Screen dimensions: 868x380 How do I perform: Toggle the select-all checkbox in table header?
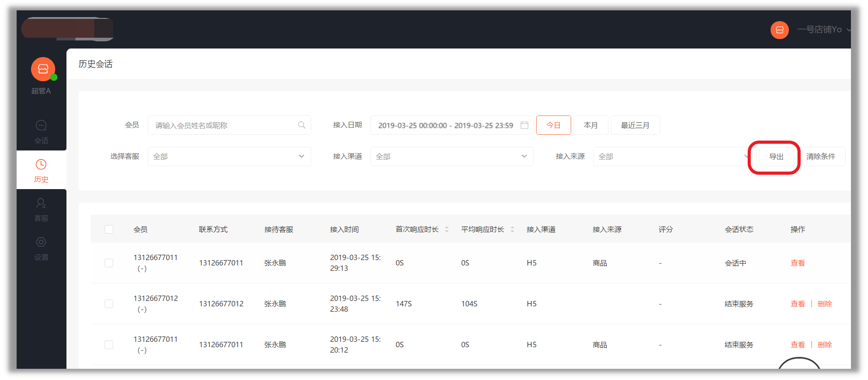click(x=109, y=230)
